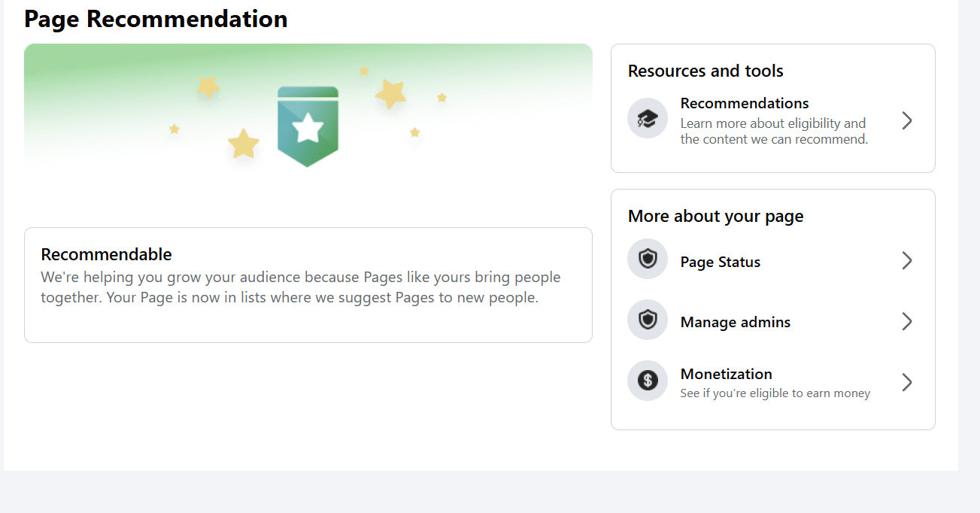This screenshot has width=980, height=513.
Task: Expand Manage admins with the arrow chevron
Action: pos(906,322)
